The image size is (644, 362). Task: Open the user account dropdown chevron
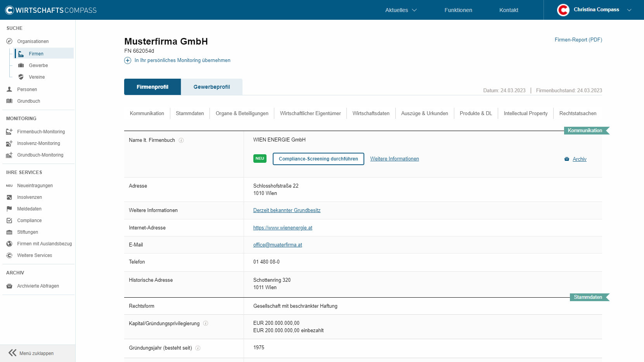tap(629, 10)
